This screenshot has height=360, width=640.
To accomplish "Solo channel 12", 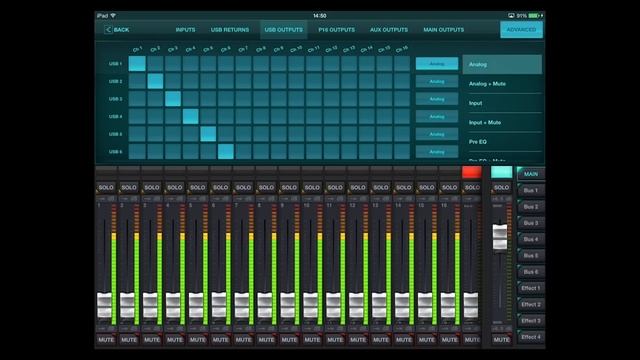I will 358,187.
